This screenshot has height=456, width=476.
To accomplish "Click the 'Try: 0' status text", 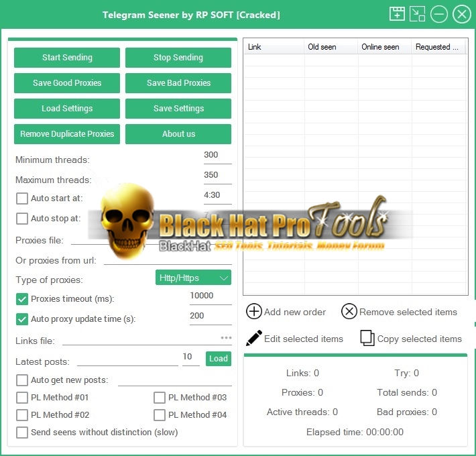I will pos(406,373).
